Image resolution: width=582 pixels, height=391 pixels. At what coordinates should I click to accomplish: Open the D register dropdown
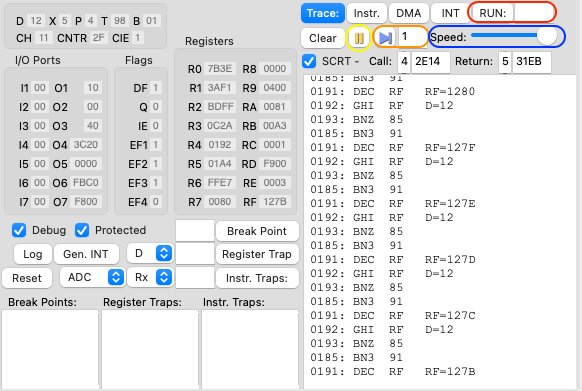click(150, 254)
